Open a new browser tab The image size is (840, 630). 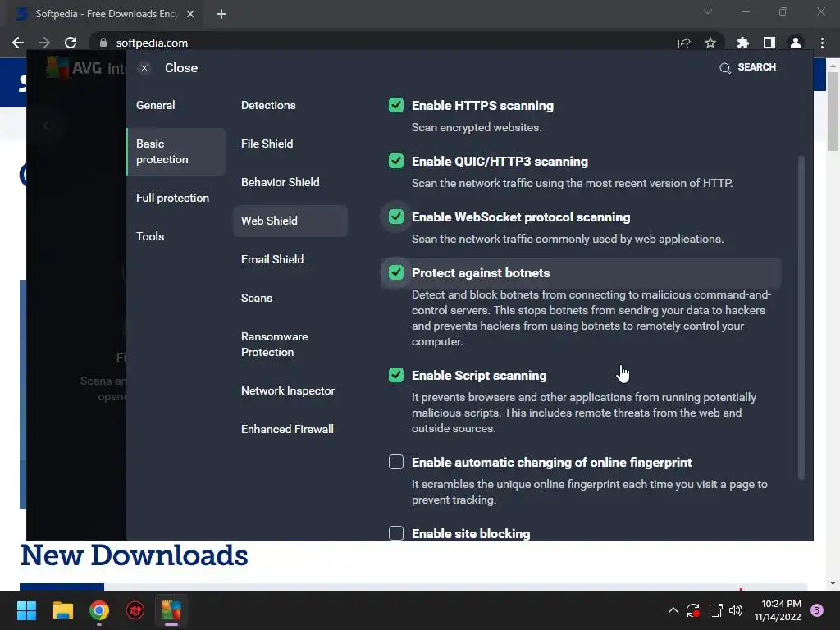221,14
